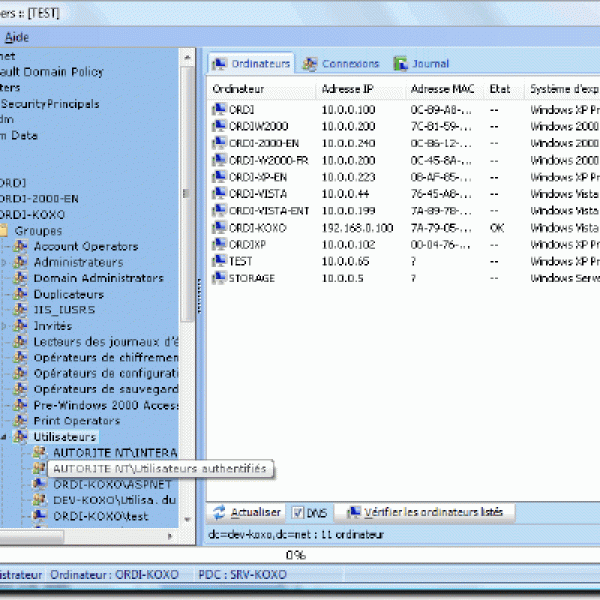
Task: Select Lecteurs des journaux group
Action: 106,342
